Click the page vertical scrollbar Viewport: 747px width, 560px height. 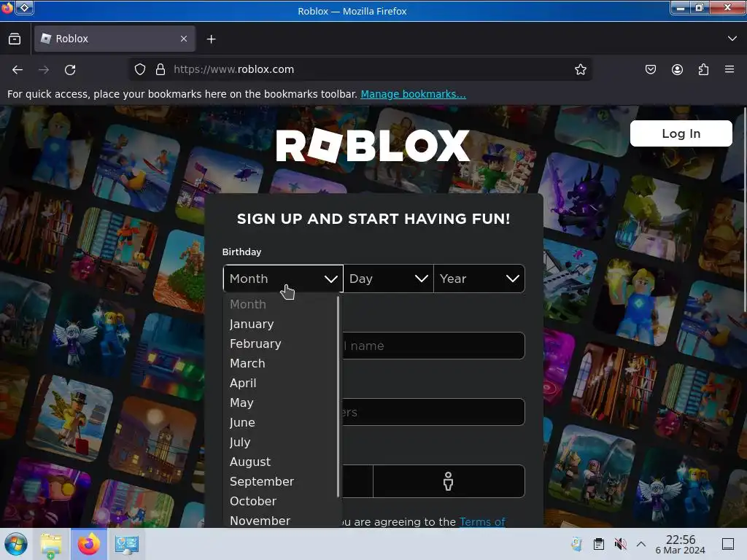744,209
